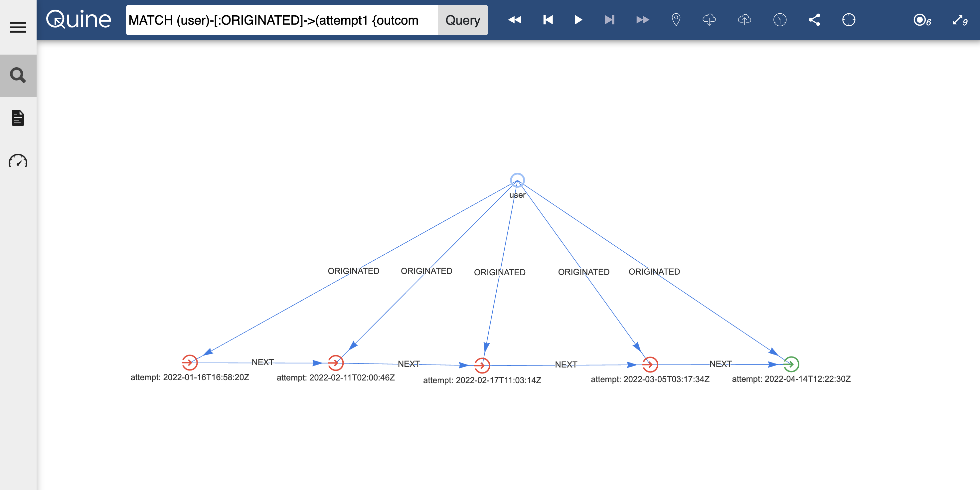980x490 pixels.
Task: Click the cloud download icon
Action: 709,20
